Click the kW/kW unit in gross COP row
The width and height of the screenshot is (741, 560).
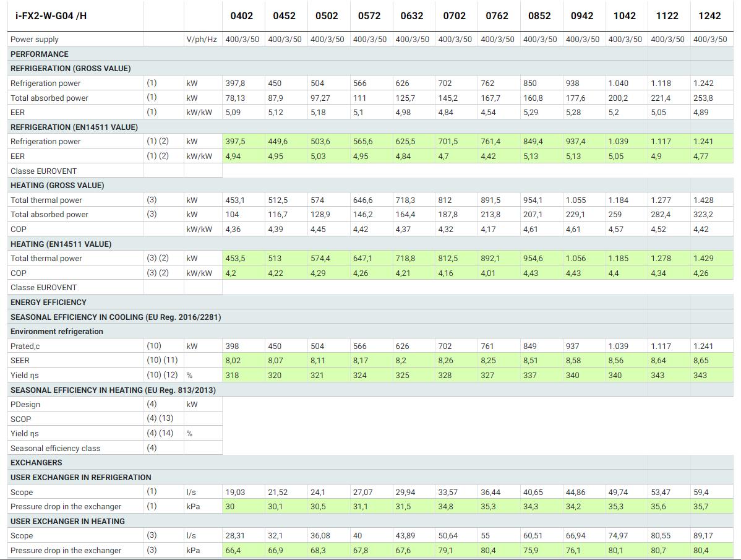point(199,229)
